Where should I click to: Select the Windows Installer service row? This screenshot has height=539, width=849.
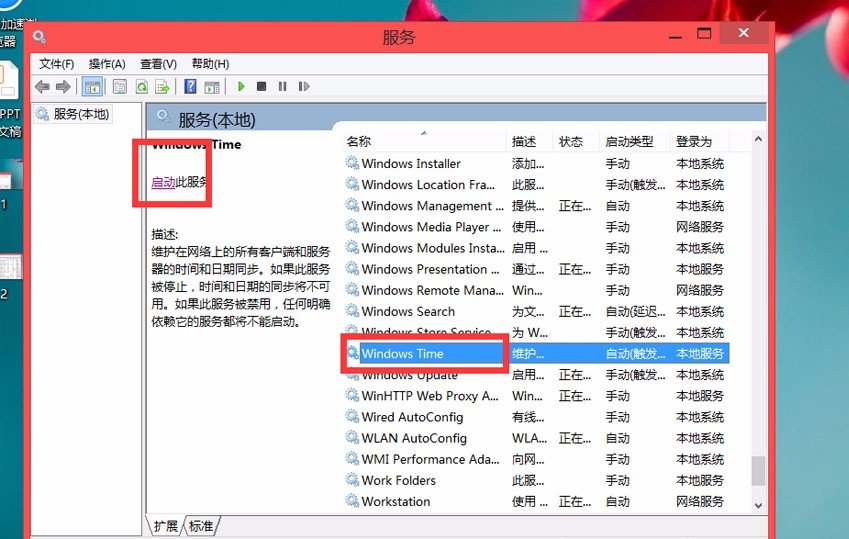537,164
